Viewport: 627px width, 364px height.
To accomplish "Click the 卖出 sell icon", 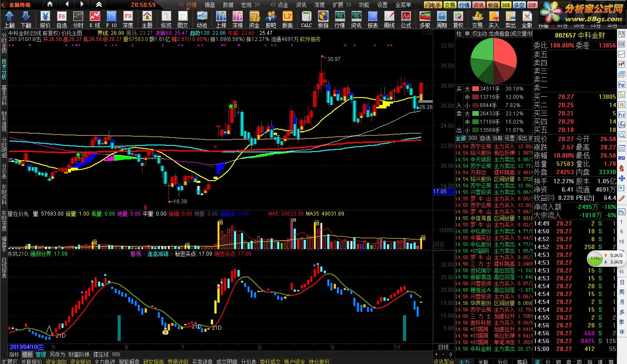I will click(x=510, y=17).
